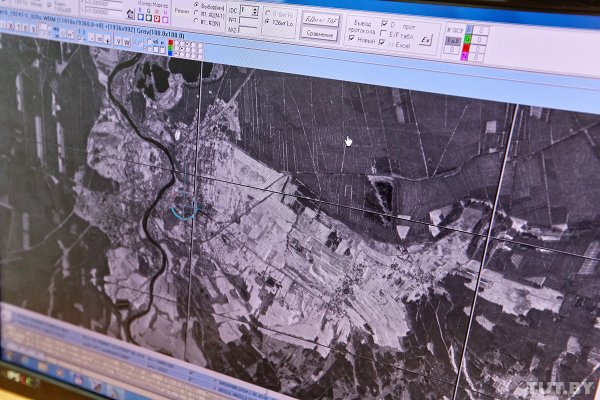Click the Сравнение button

coord(320,32)
